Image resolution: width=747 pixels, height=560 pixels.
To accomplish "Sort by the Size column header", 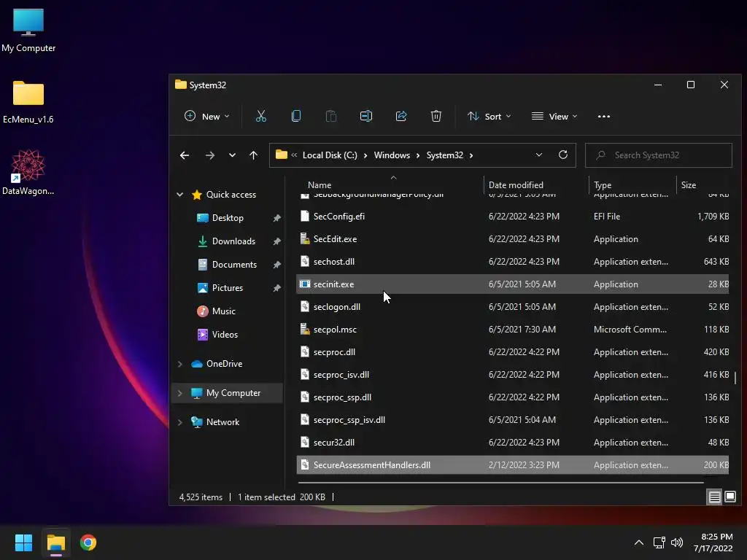I will click(689, 184).
